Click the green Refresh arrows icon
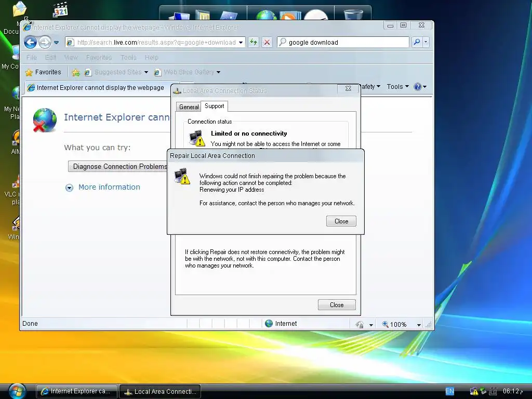 [254, 43]
